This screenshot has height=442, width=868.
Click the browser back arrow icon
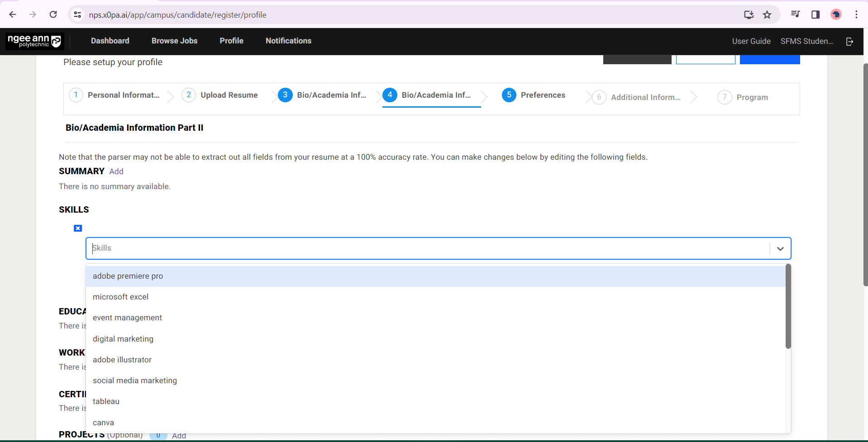click(x=13, y=14)
